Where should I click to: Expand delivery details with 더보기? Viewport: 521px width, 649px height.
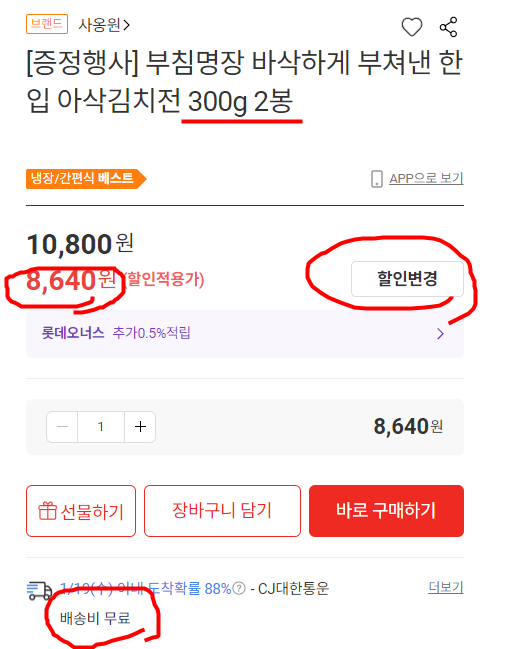click(x=446, y=587)
